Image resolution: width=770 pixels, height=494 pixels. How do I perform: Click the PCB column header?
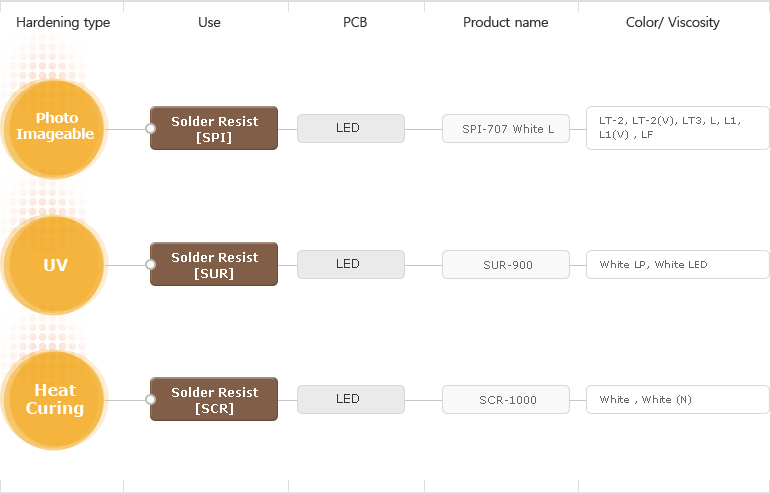(355, 23)
